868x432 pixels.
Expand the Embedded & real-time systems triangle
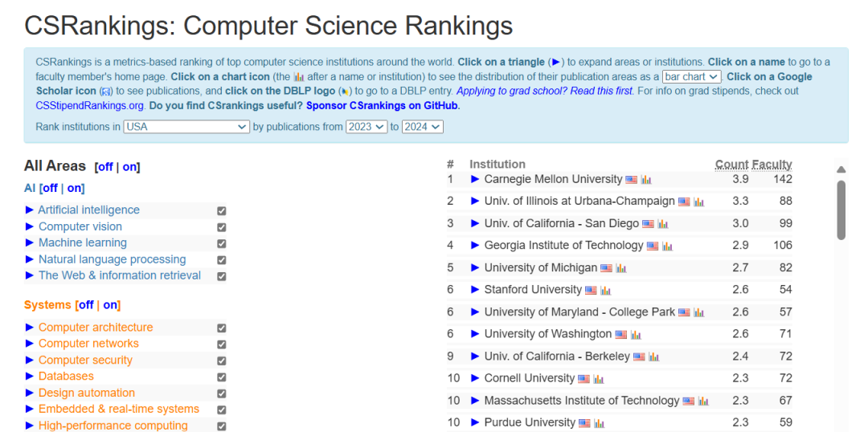pos(30,409)
